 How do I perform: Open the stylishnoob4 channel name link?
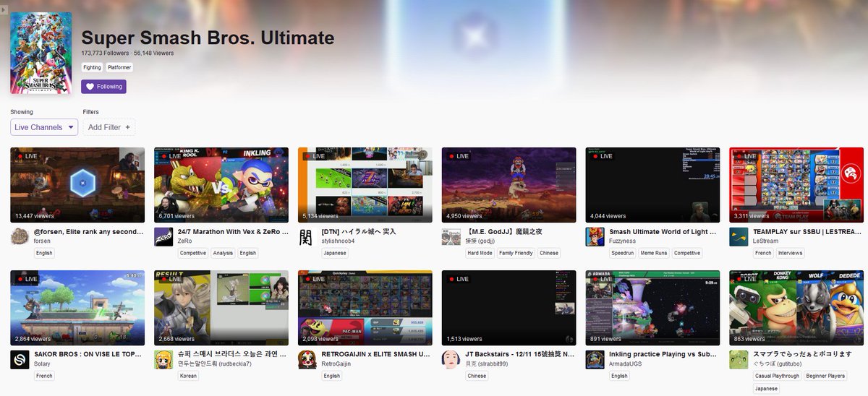tap(340, 241)
